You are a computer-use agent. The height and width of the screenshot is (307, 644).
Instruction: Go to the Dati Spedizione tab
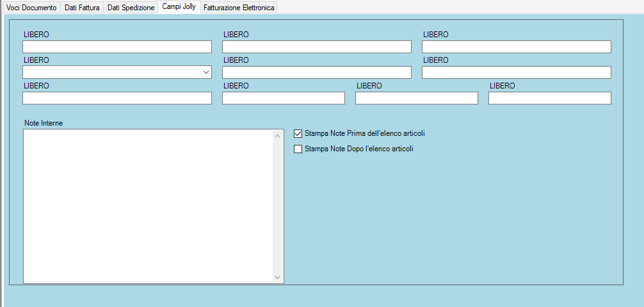(131, 7)
